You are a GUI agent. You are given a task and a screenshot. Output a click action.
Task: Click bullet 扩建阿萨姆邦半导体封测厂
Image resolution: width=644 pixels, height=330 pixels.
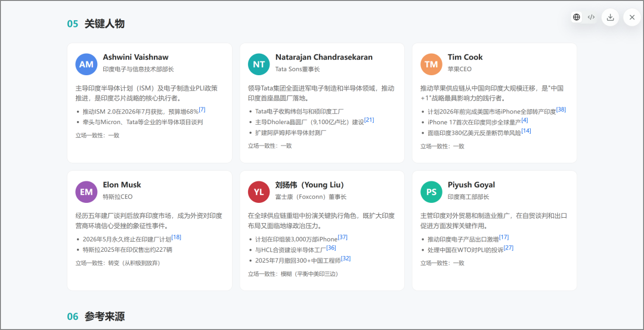(x=291, y=132)
